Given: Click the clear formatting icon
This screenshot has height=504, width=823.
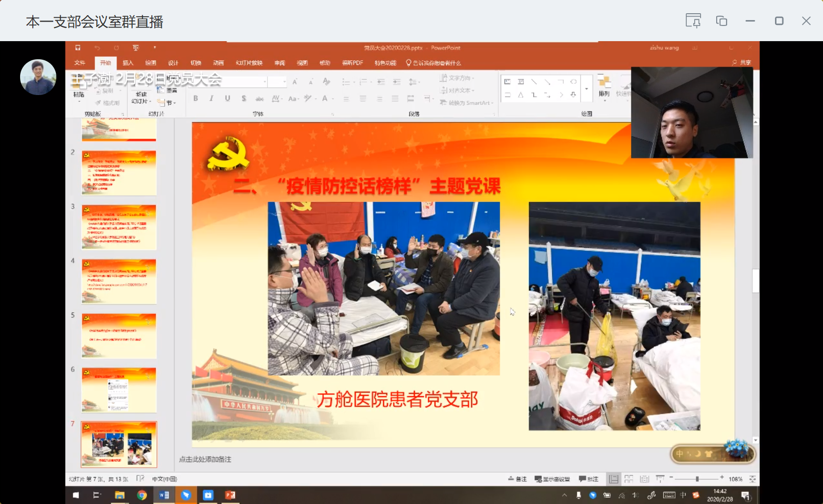Looking at the screenshot, I should [326, 82].
